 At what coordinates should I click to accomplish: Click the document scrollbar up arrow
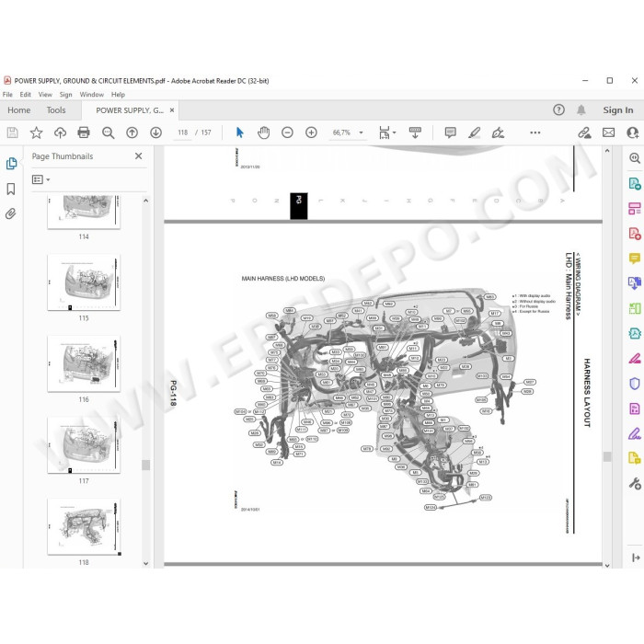tap(607, 151)
